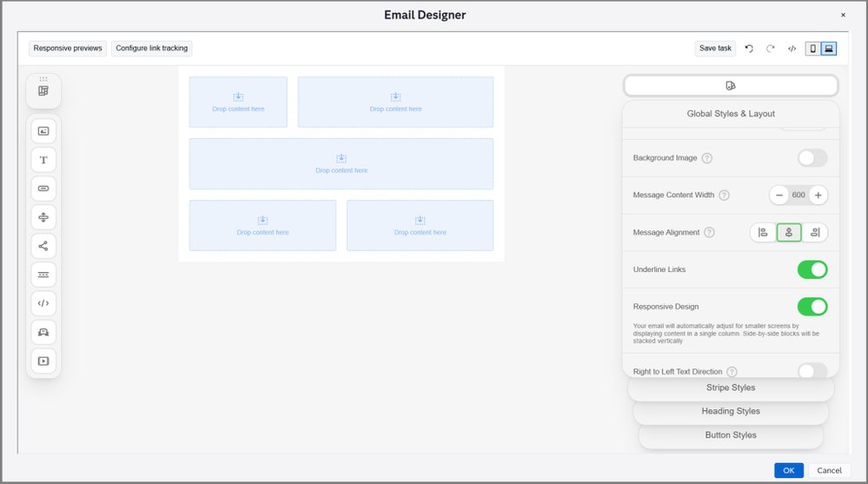This screenshot has width=868, height=484.
Task: Click the top-right wide drop content area
Action: pos(396,102)
